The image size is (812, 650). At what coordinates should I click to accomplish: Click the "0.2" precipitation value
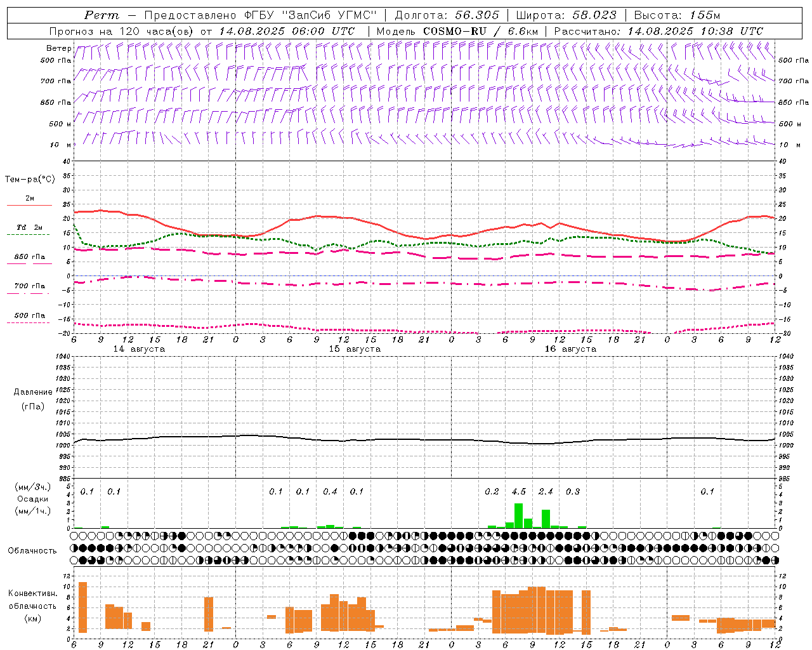tap(492, 492)
